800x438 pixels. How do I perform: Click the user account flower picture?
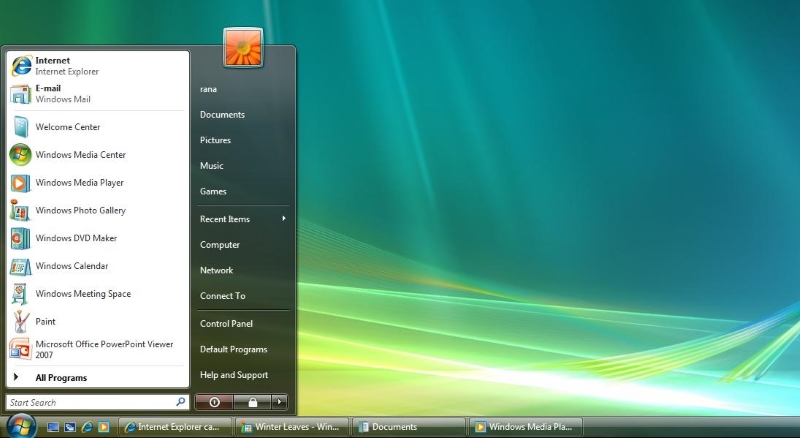point(243,47)
